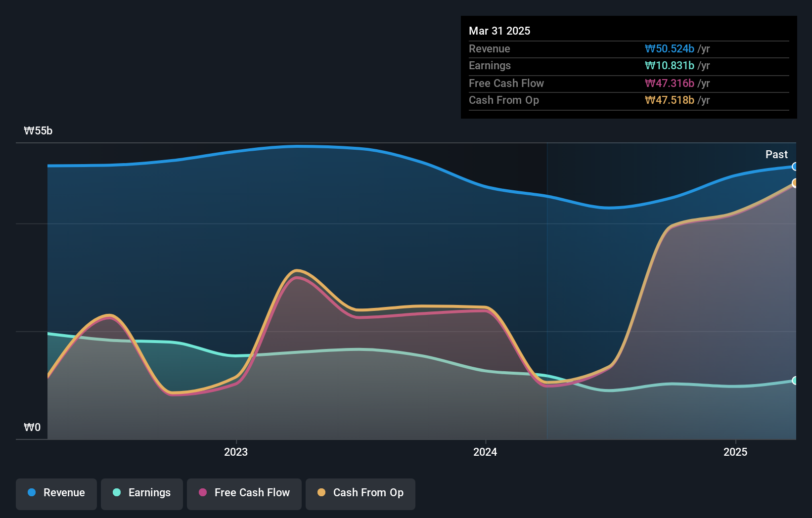Click the Cash From Op value ₩47.518b

tap(670, 100)
